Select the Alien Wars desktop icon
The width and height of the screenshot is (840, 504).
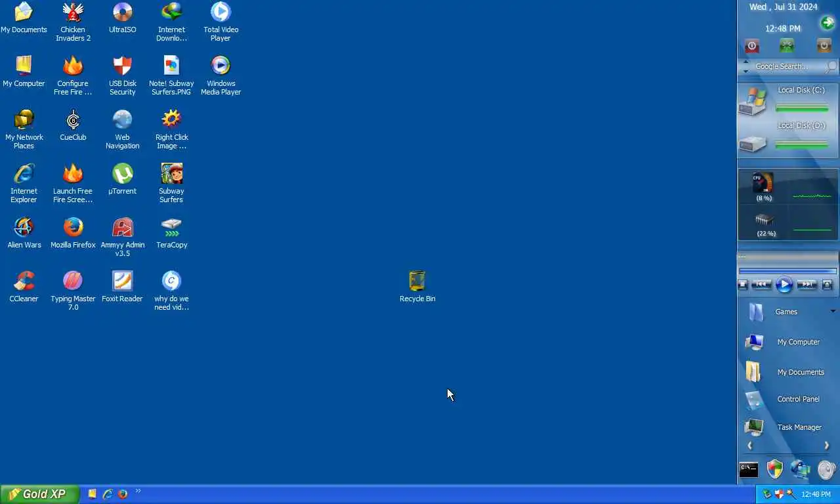pyautogui.click(x=24, y=234)
